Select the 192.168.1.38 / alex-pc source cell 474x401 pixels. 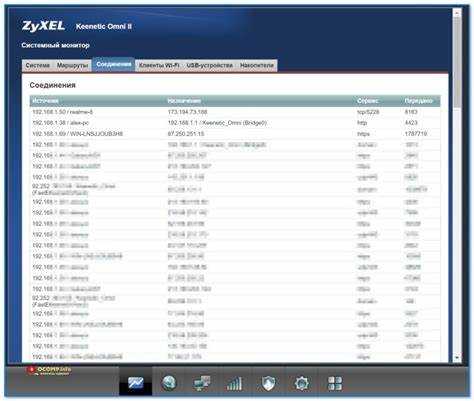[60, 123]
